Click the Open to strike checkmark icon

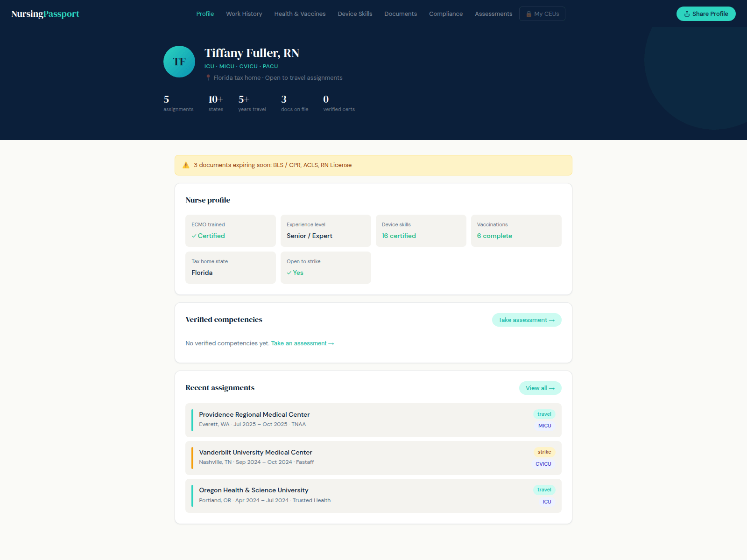(x=289, y=273)
